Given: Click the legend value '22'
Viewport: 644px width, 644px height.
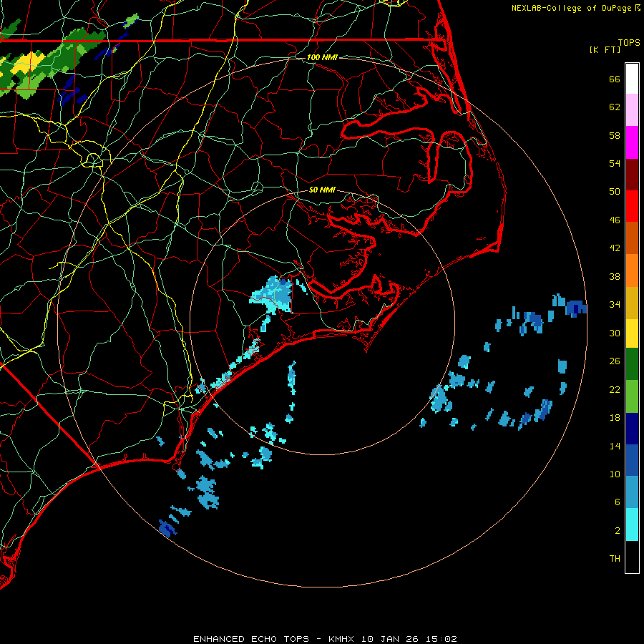Looking at the screenshot, I should tap(615, 390).
